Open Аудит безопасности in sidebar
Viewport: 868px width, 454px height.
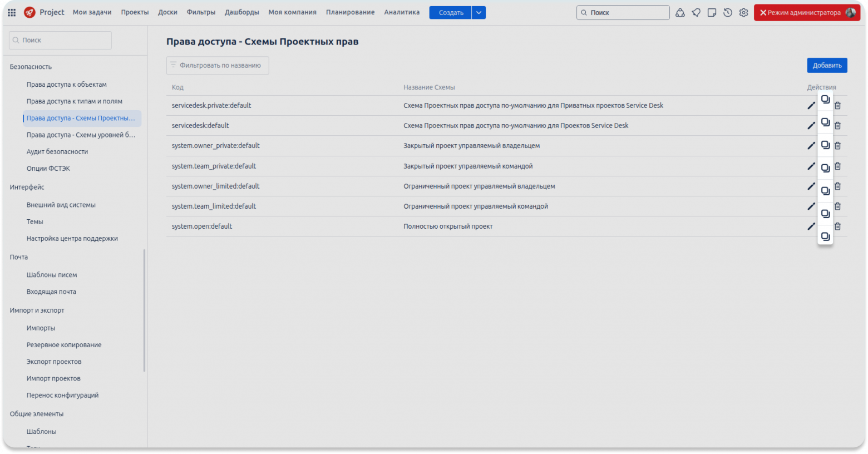(x=57, y=151)
